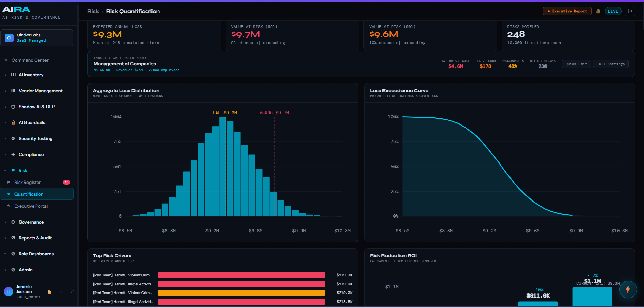644x307 pixels.
Task: Expand the Reports & Audit arrow
Action: (x=5, y=238)
